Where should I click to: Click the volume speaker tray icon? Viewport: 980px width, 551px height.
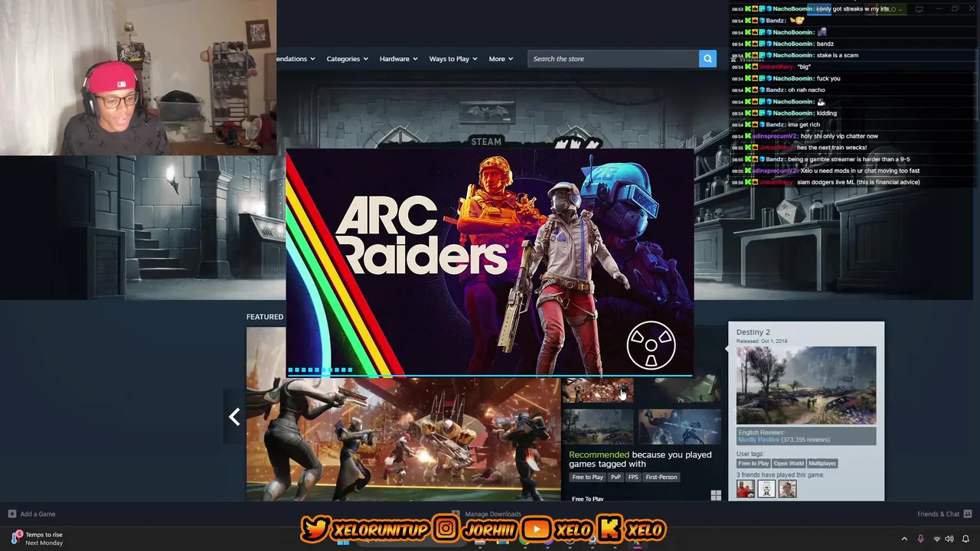click(x=949, y=539)
